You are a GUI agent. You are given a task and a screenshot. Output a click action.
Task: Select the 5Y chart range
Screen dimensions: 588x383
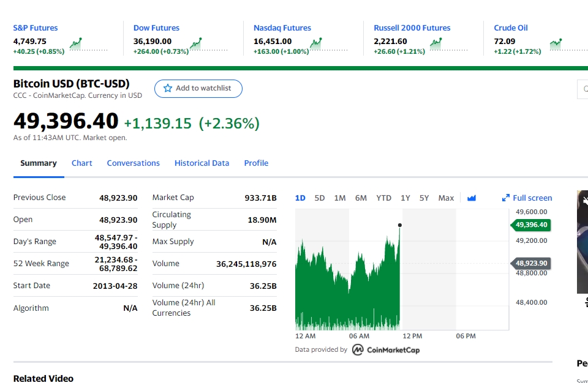(x=424, y=198)
